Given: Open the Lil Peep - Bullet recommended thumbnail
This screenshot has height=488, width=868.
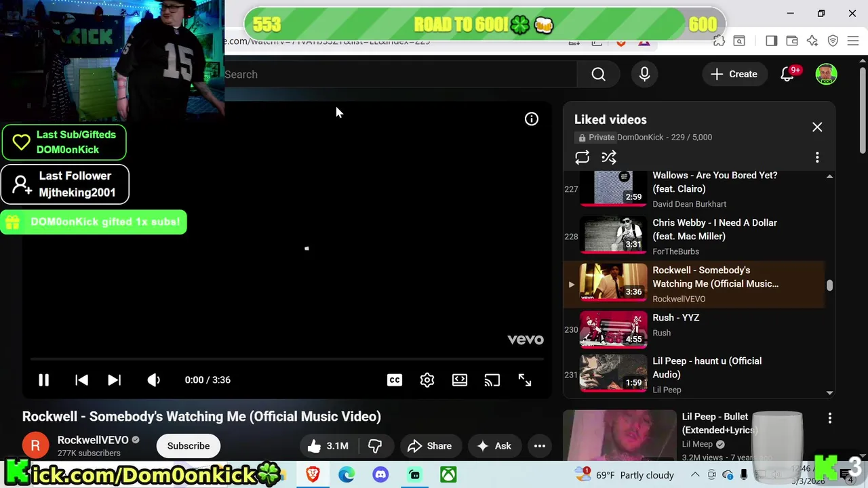Looking at the screenshot, I should coord(619,436).
